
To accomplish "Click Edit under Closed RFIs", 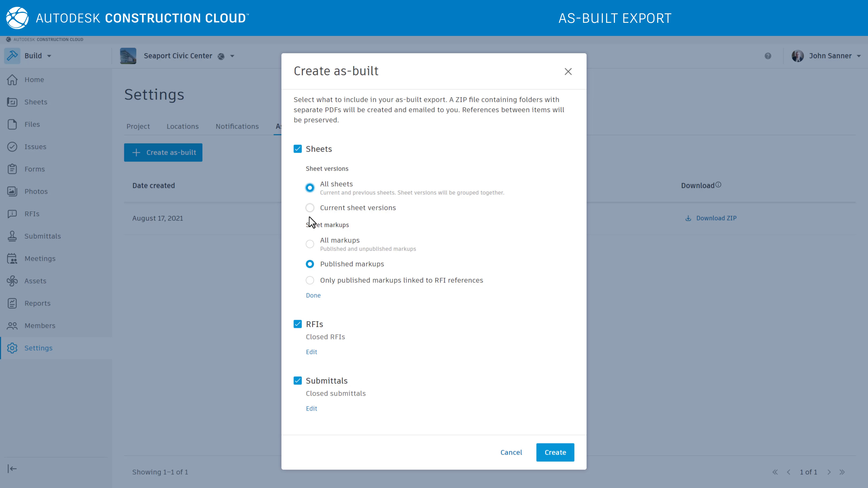I will click(311, 352).
